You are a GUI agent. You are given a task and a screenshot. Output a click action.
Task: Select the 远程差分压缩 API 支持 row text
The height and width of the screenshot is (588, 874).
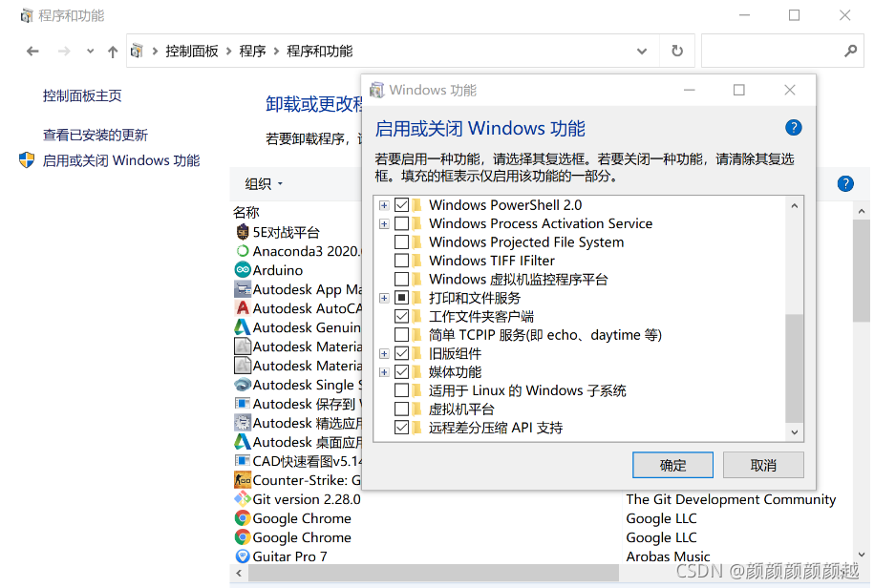click(x=496, y=428)
